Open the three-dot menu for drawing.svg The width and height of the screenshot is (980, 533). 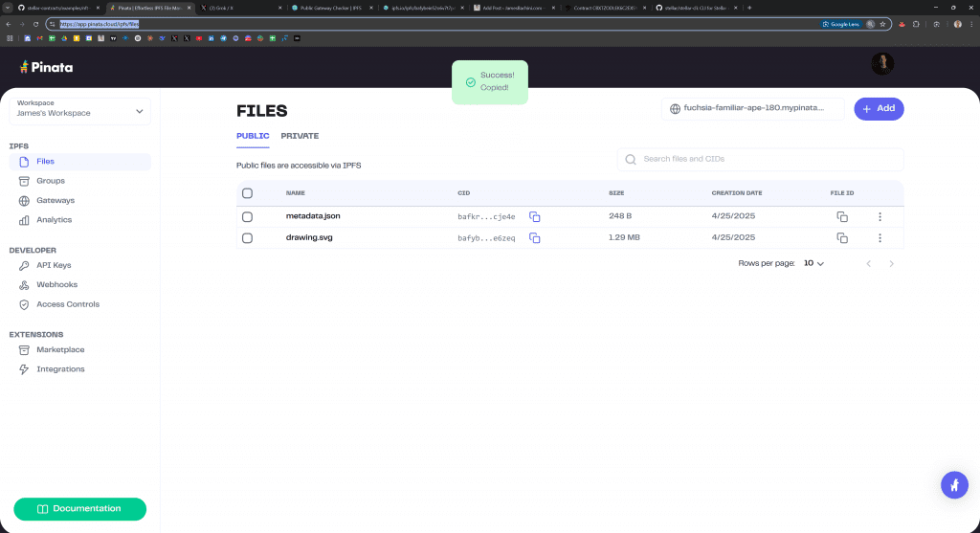point(880,237)
